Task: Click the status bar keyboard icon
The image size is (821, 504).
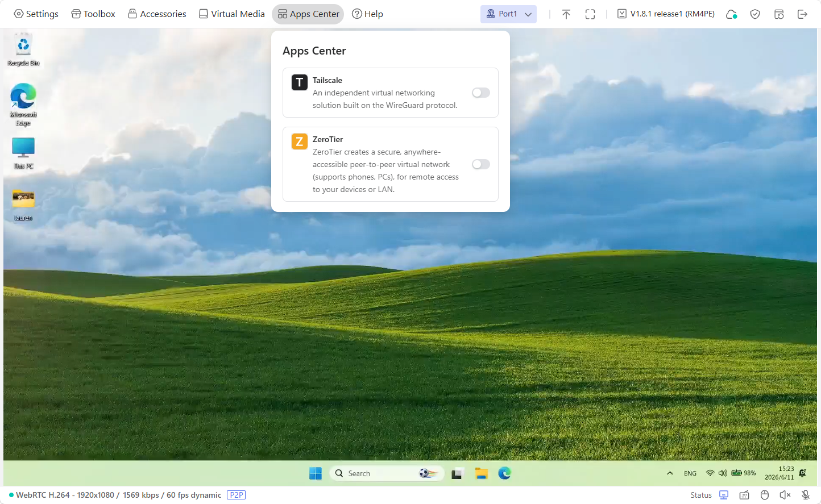Action: (x=744, y=495)
